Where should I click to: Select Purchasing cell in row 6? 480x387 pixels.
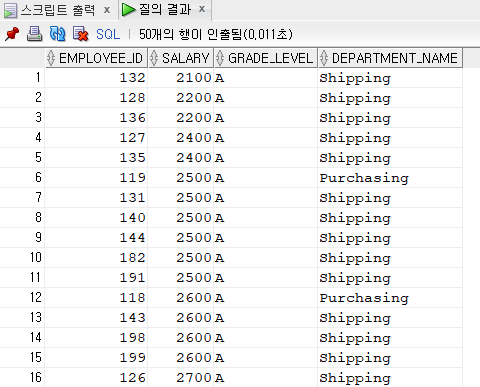click(x=390, y=178)
